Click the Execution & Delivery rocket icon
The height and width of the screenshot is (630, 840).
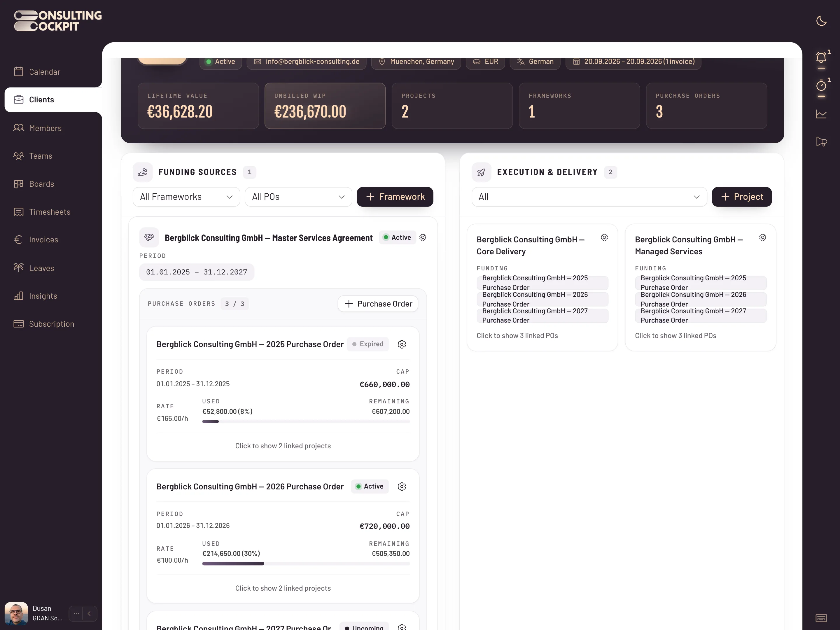coord(481,172)
